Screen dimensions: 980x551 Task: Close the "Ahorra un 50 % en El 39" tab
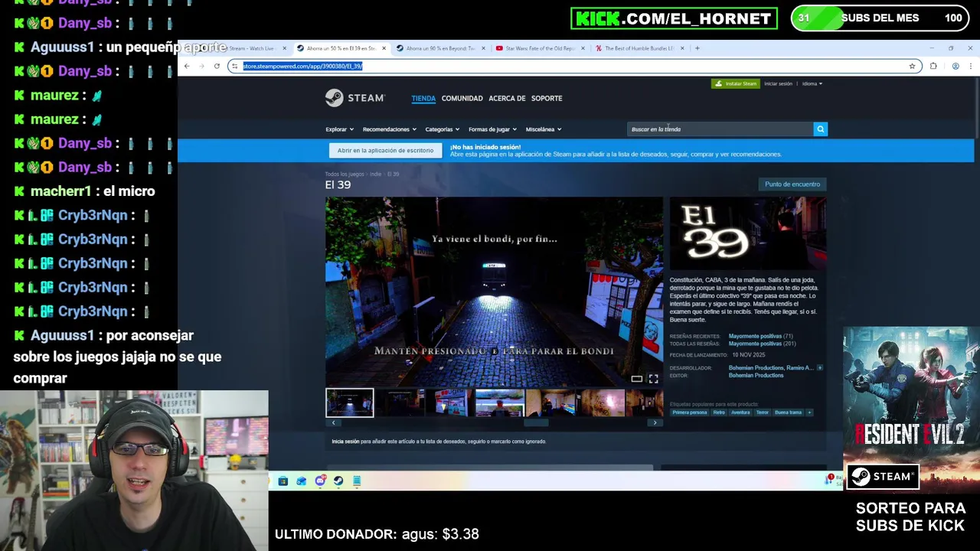384,48
